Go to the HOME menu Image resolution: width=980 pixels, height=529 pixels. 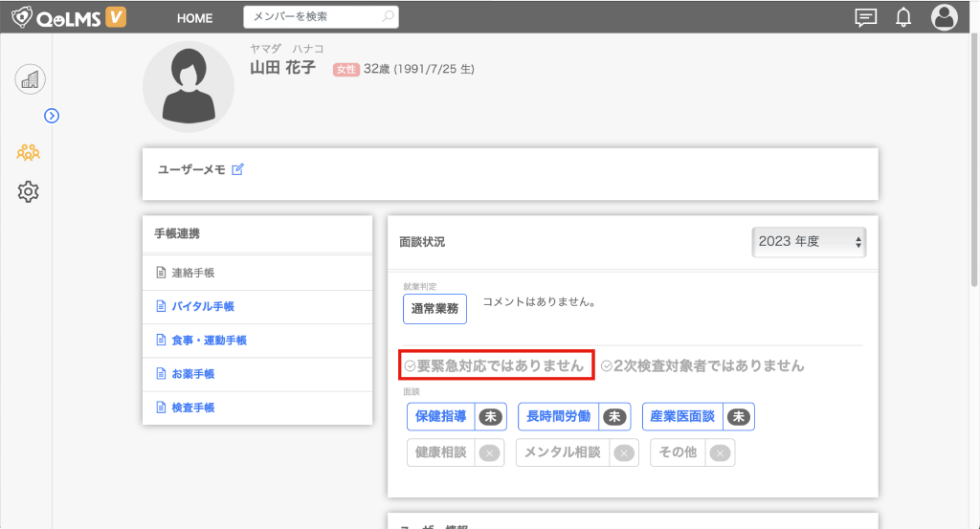tap(195, 18)
